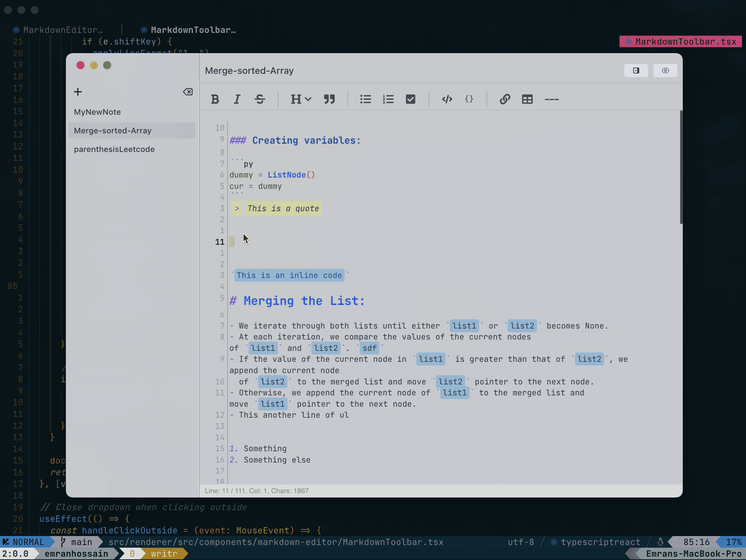Create a new note with plus button
The image size is (746, 560).
click(x=78, y=91)
